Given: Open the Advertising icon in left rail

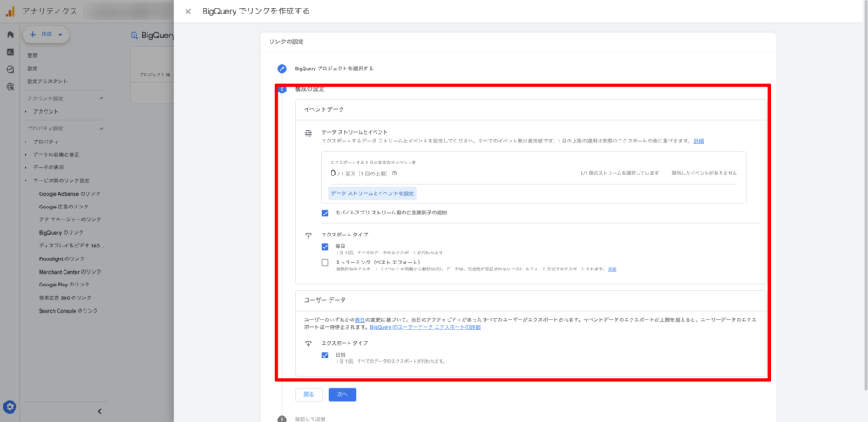Looking at the screenshot, I should point(9,86).
